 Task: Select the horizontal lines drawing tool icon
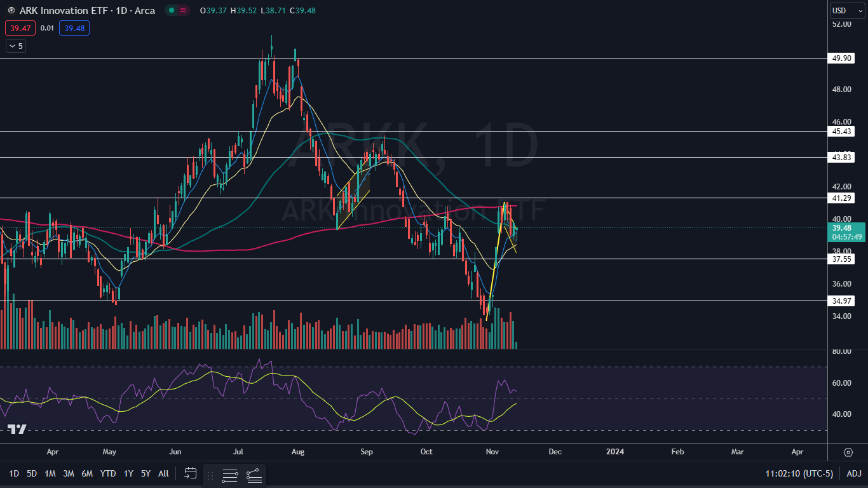230,475
